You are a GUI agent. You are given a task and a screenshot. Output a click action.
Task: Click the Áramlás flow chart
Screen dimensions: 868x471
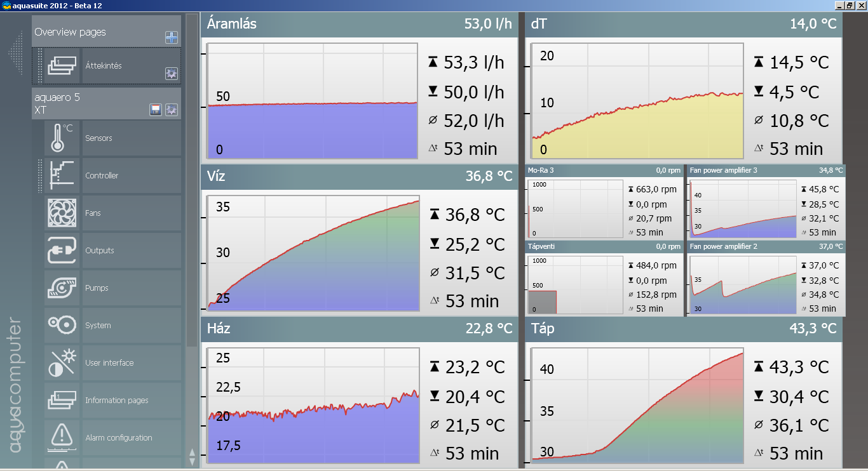click(x=313, y=102)
